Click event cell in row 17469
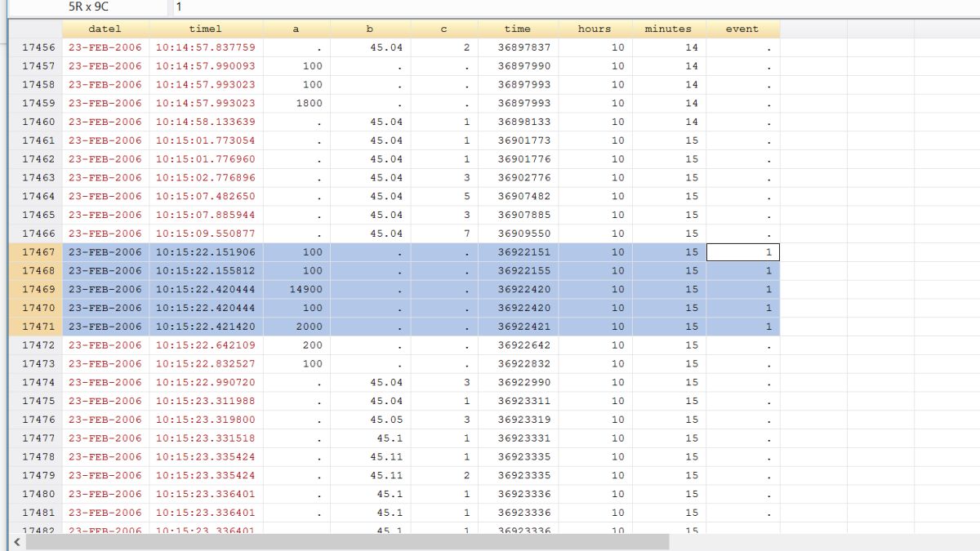 pos(742,289)
